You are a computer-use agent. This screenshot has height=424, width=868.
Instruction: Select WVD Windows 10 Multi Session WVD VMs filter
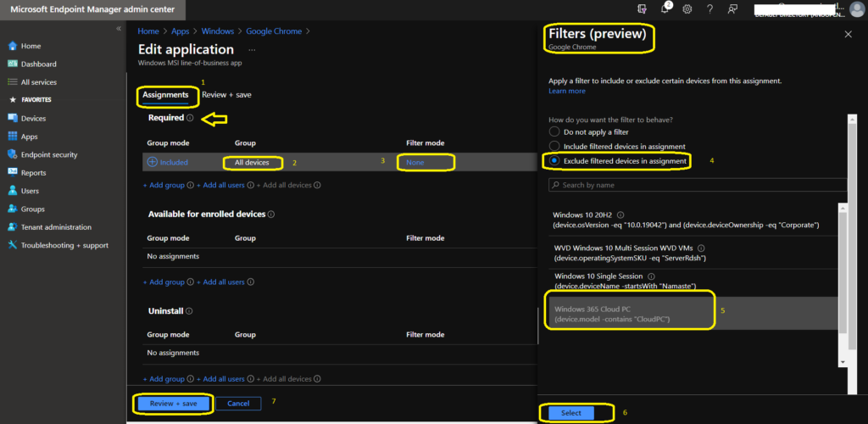(x=692, y=253)
